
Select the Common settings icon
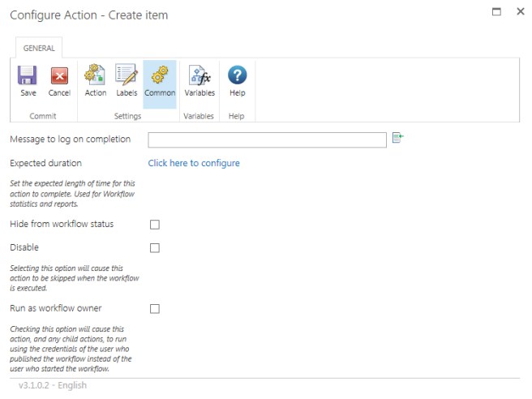160,76
